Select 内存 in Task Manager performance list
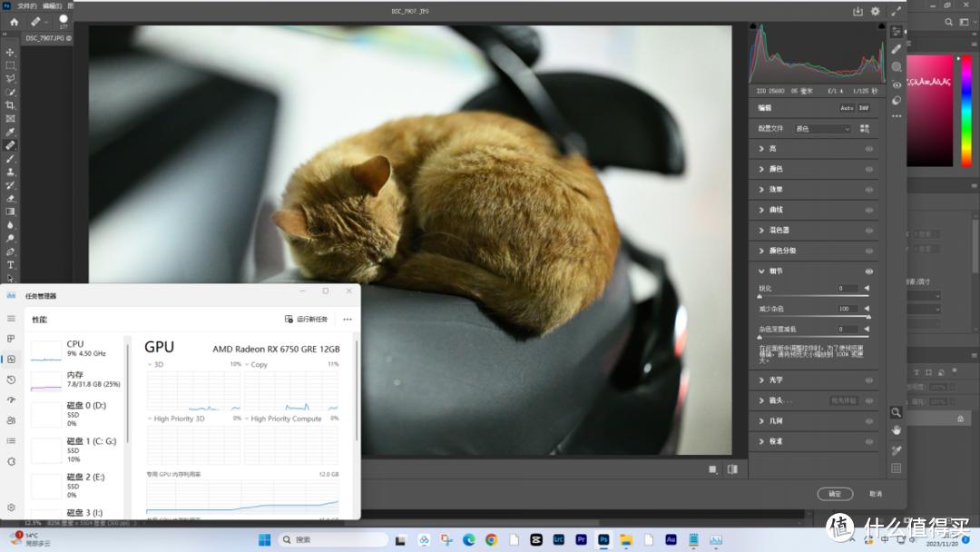Image resolution: width=980 pixels, height=552 pixels. (77, 379)
